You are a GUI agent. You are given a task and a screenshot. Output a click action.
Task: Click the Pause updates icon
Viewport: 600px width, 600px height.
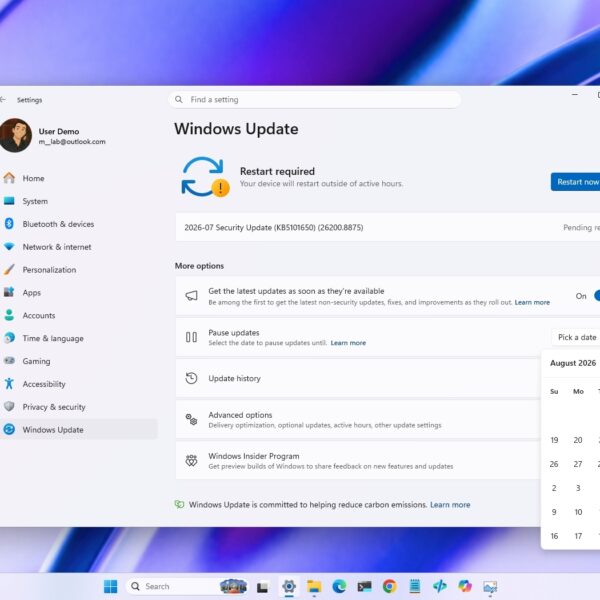pyautogui.click(x=191, y=337)
